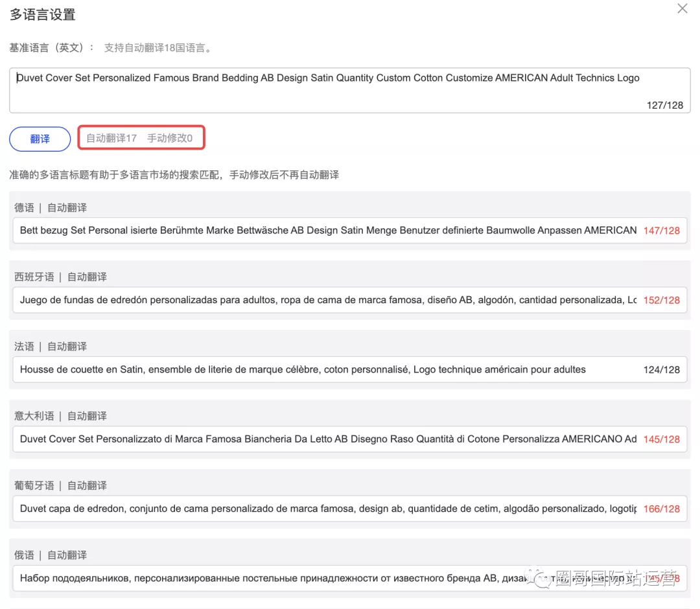
Task: Edit the English base title field
Action: point(349,90)
